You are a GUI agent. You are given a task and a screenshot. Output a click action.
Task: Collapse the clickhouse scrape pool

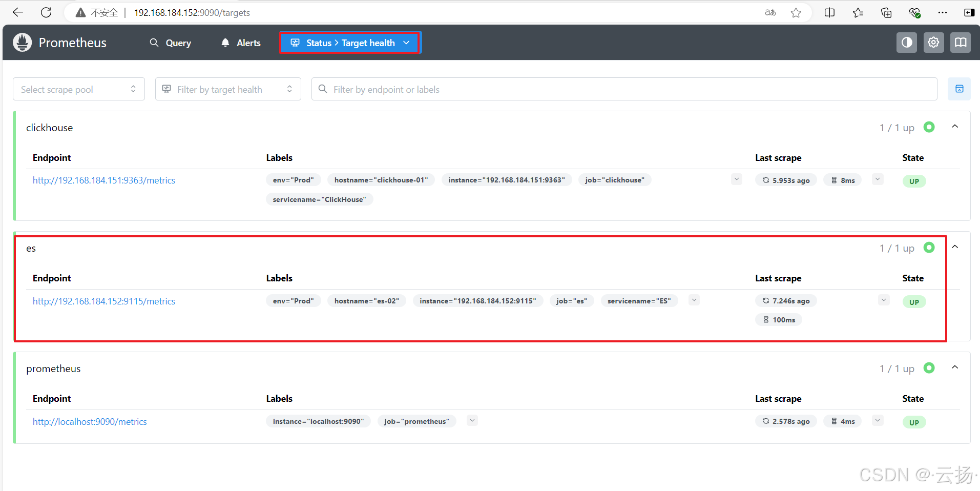click(955, 127)
